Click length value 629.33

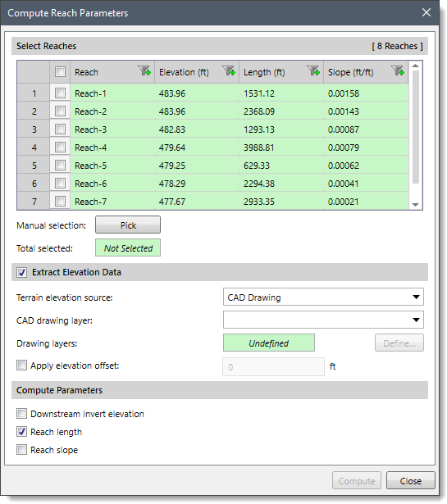click(256, 166)
